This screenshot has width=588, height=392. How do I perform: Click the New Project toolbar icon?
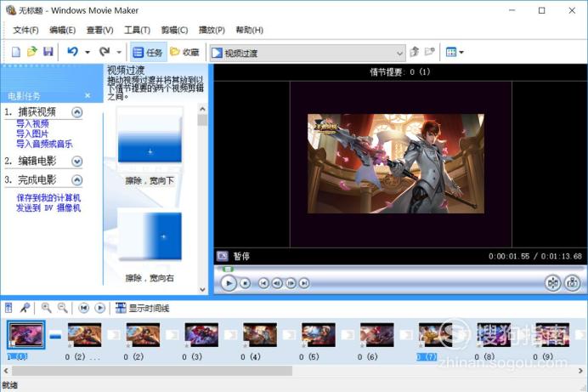[16, 52]
